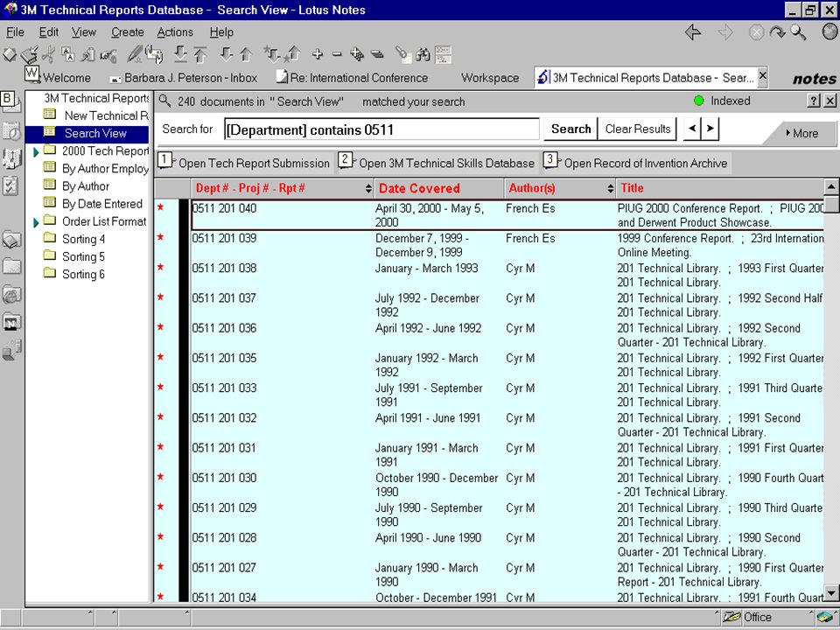This screenshot has width=840, height=630.
Task: Click the refresh curved arrow icon
Action: [x=777, y=32]
